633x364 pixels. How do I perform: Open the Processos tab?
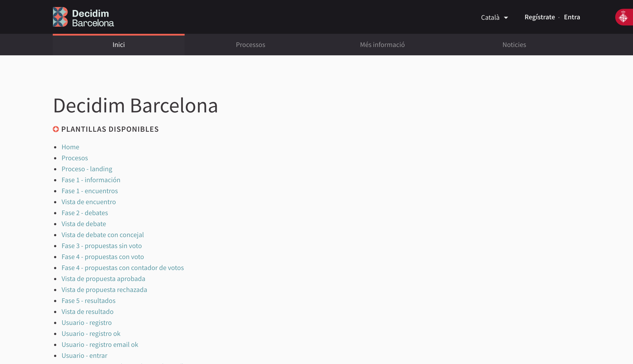[x=250, y=45]
